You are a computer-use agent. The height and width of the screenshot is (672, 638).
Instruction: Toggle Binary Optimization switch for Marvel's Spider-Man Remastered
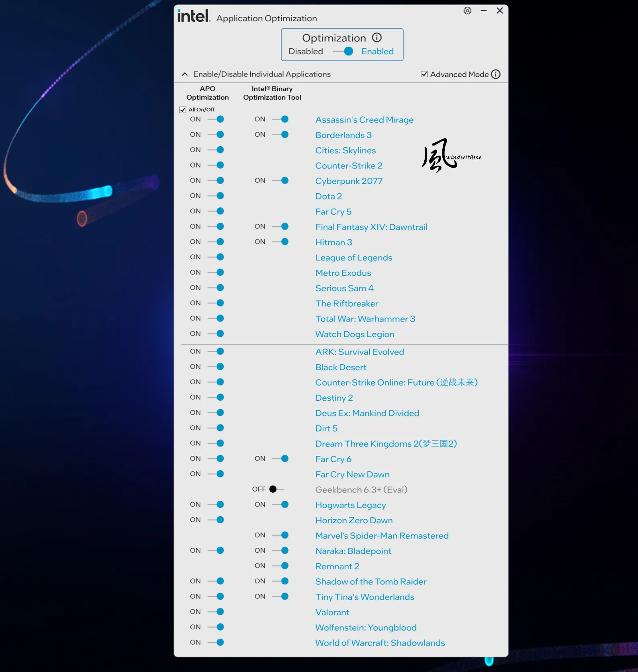pyautogui.click(x=280, y=535)
